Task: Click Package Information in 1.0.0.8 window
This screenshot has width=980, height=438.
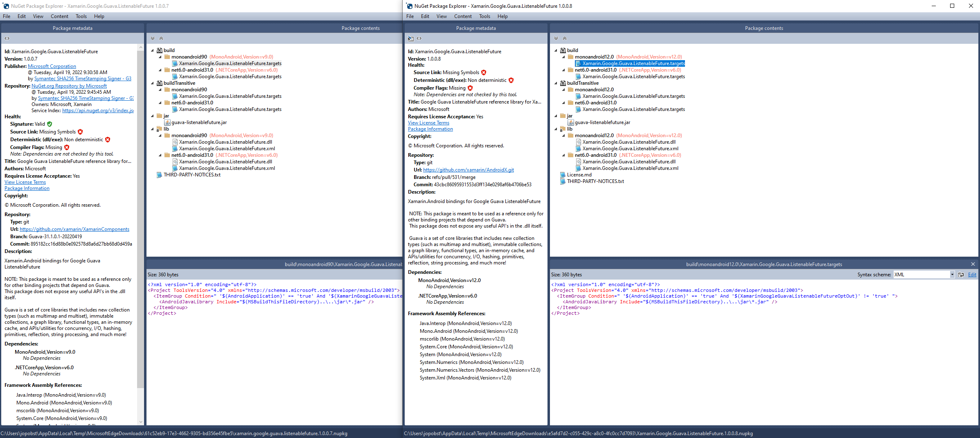Action: 430,129
